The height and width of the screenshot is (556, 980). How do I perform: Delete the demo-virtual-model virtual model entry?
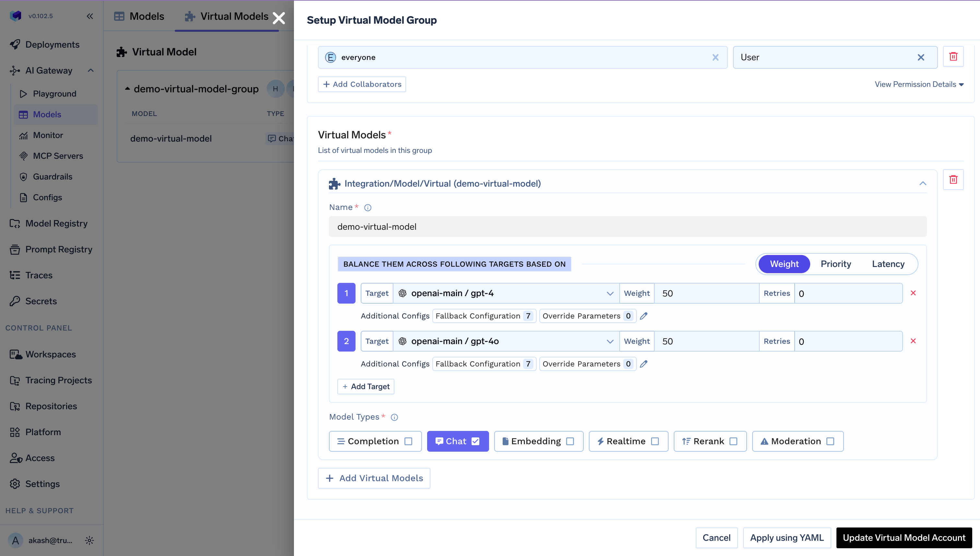[953, 180]
